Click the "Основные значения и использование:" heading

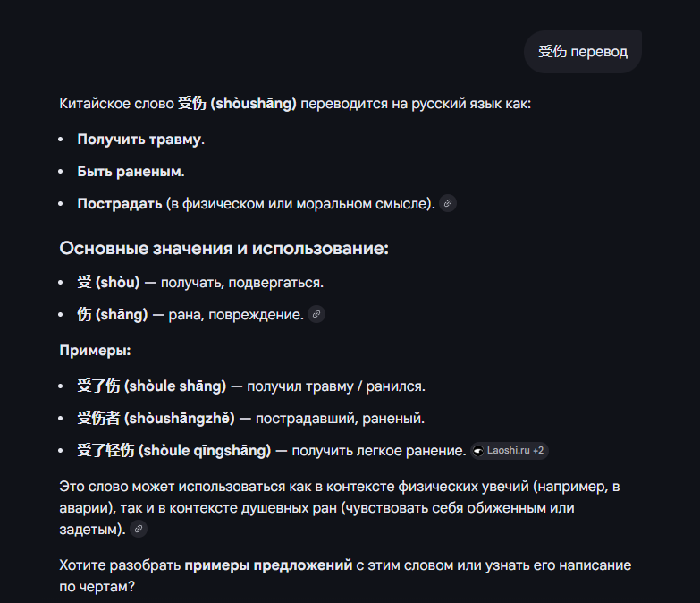224,249
